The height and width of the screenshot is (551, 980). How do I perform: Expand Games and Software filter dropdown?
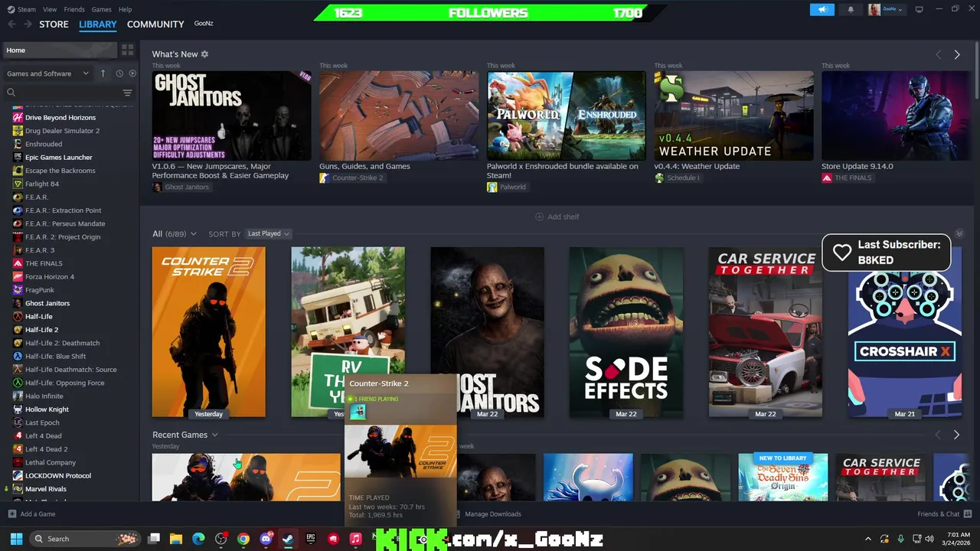(47, 73)
